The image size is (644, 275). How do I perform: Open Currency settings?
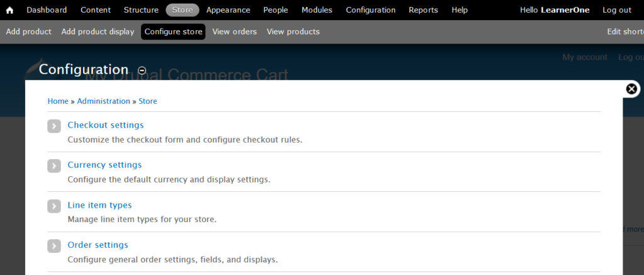pos(105,165)
